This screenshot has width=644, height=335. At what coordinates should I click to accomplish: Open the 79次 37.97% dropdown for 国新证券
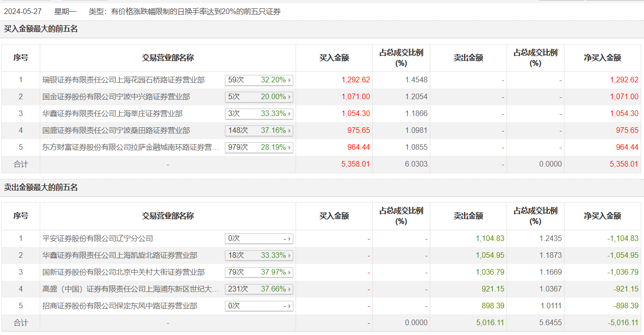click(x=259, y=272)
